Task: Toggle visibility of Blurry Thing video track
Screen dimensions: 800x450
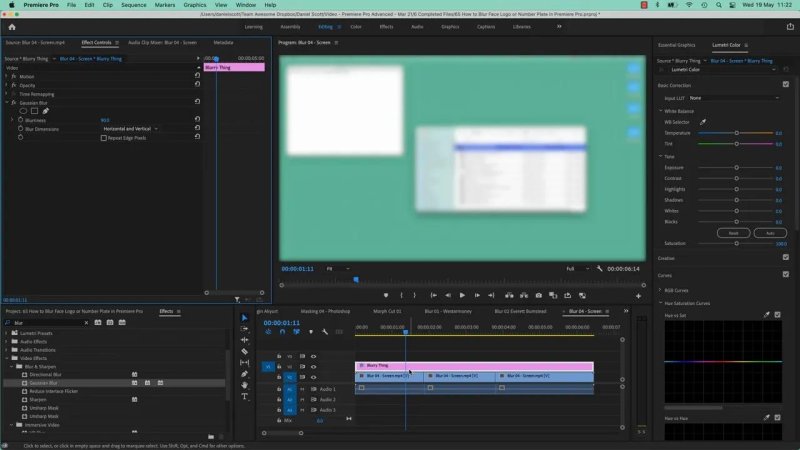Action: pyautogui.click(x=314, y=366)
